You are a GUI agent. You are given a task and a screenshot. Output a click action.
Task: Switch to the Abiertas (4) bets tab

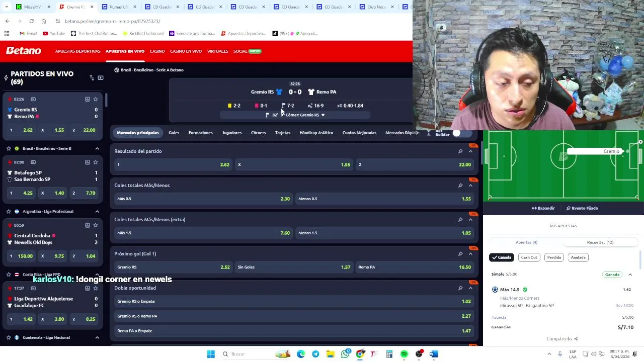pyautogui.click(x=526, y=242)
